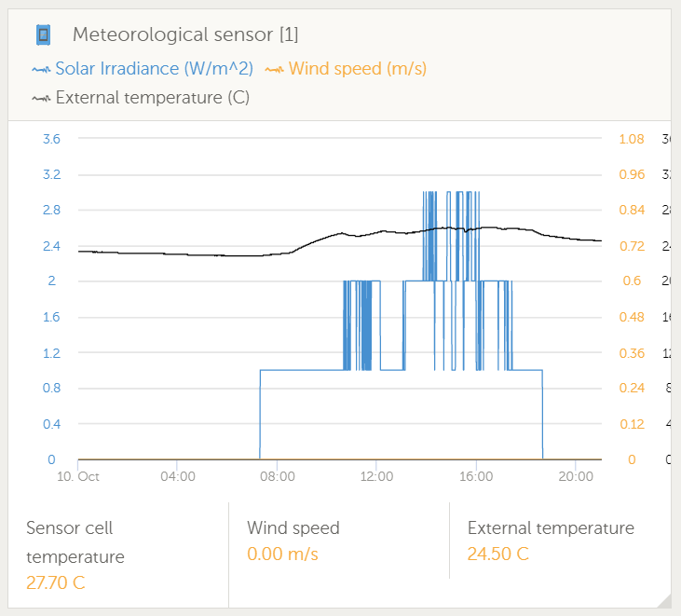Screen dimensions: 681x616
Task: Hide the Wind speed (m/s) series label
Action: 358,69
